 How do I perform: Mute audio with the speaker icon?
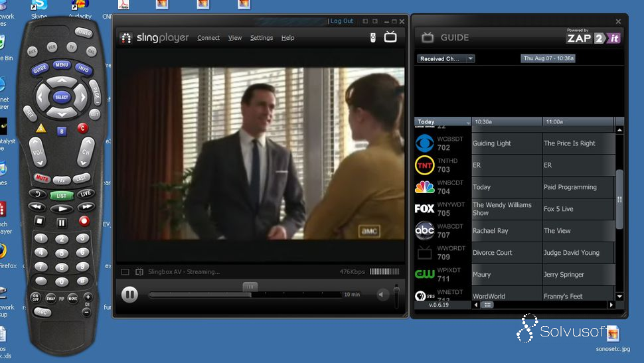click(x=382, y=295)
